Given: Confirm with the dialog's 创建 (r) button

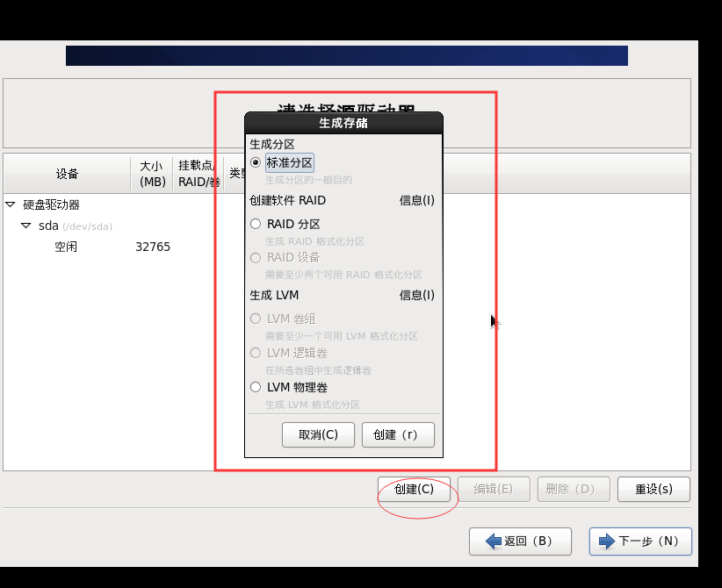Looking at the screenshot, I should tap(398, 434).
